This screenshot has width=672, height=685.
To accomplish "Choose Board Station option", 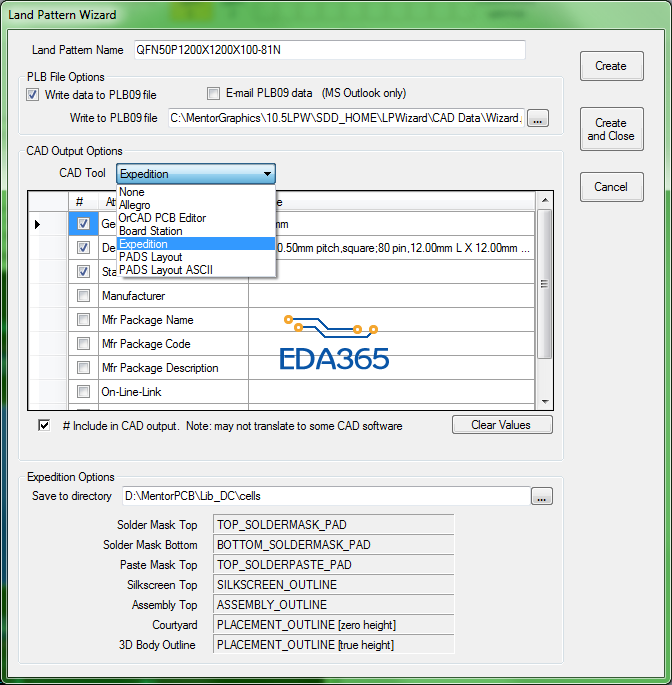I will click(x=196, y=231).
